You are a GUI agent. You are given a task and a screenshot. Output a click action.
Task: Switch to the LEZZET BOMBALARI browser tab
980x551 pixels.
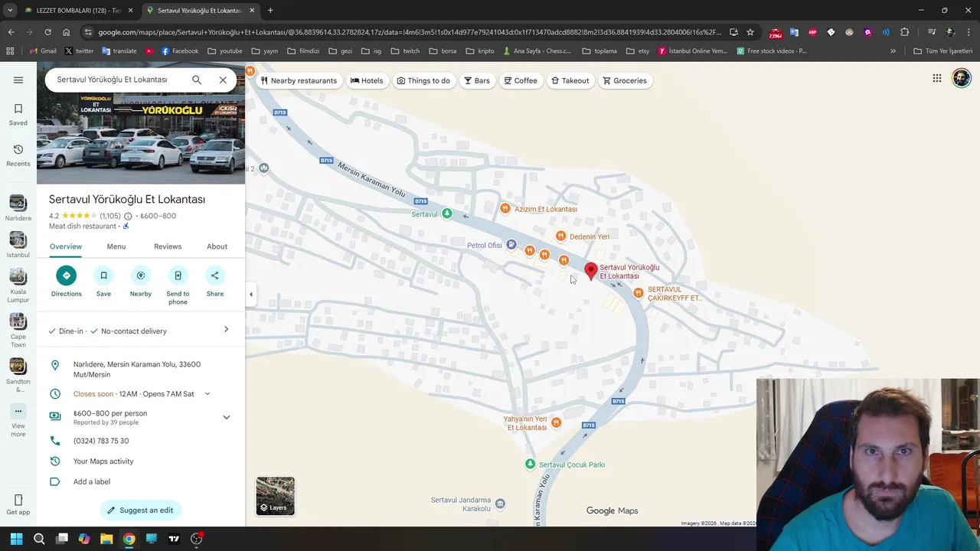click(x=77, y=11)
